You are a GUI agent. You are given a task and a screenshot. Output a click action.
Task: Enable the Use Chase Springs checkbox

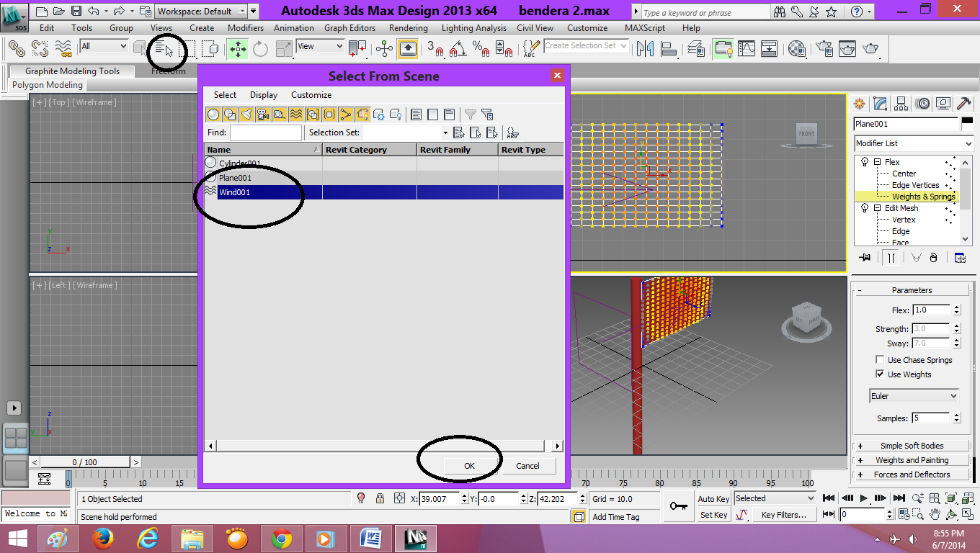coord(880,360)
